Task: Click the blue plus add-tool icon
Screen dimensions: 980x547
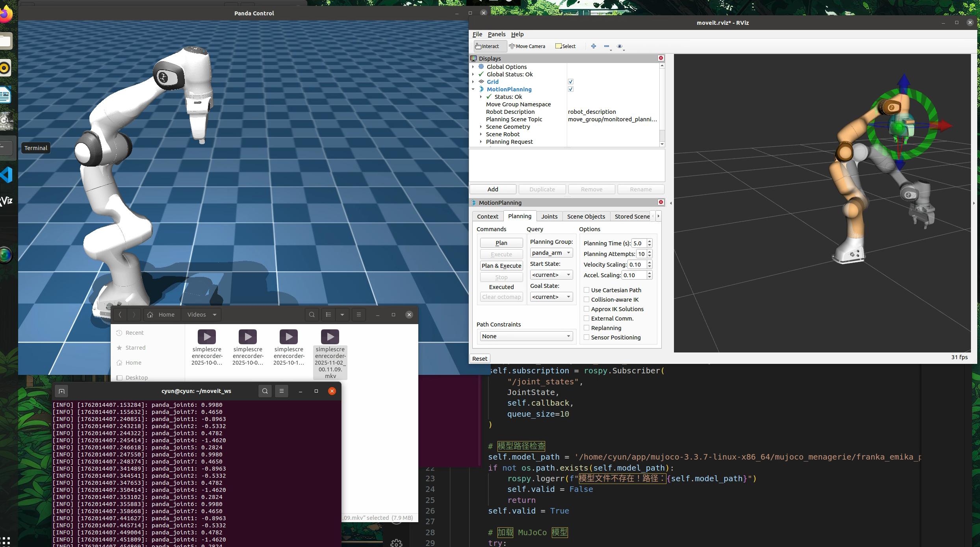Action: [594, 46]
